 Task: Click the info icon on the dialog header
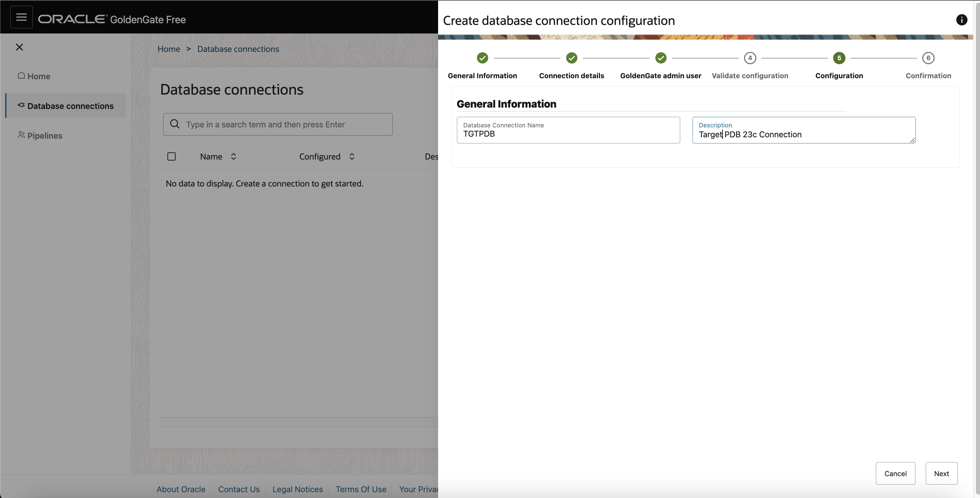point(962,20)
